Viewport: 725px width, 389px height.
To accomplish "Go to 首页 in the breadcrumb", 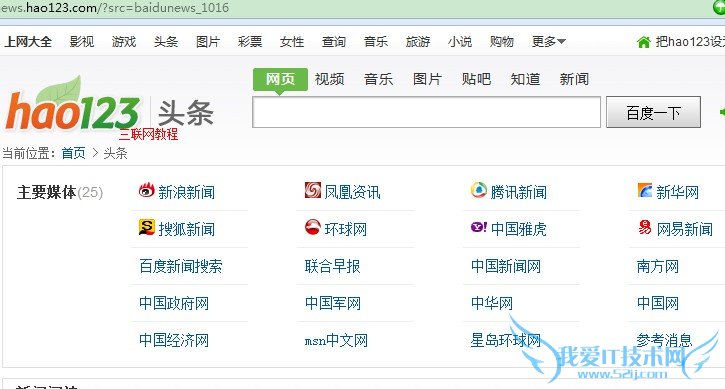I will (74, 153).
